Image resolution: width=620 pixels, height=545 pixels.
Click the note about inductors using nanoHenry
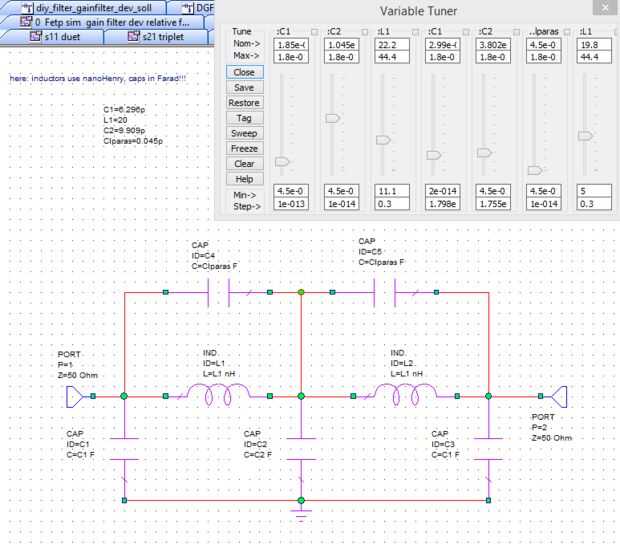pyautogui.click(x=98, y=78)
